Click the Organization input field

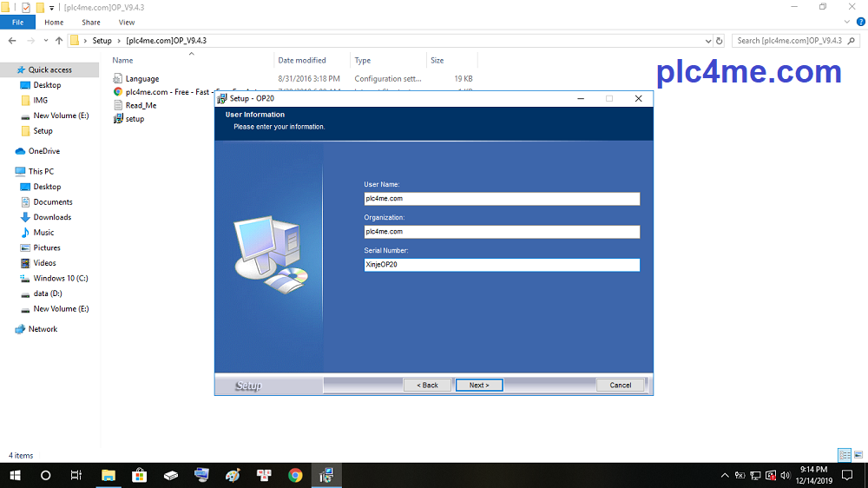(502, 232)
